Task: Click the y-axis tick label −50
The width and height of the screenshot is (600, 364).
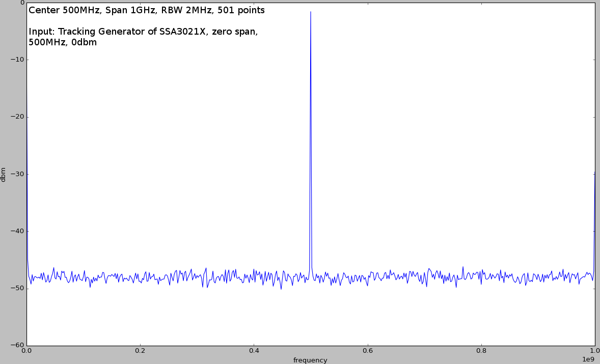Action: tap(16, 288)
